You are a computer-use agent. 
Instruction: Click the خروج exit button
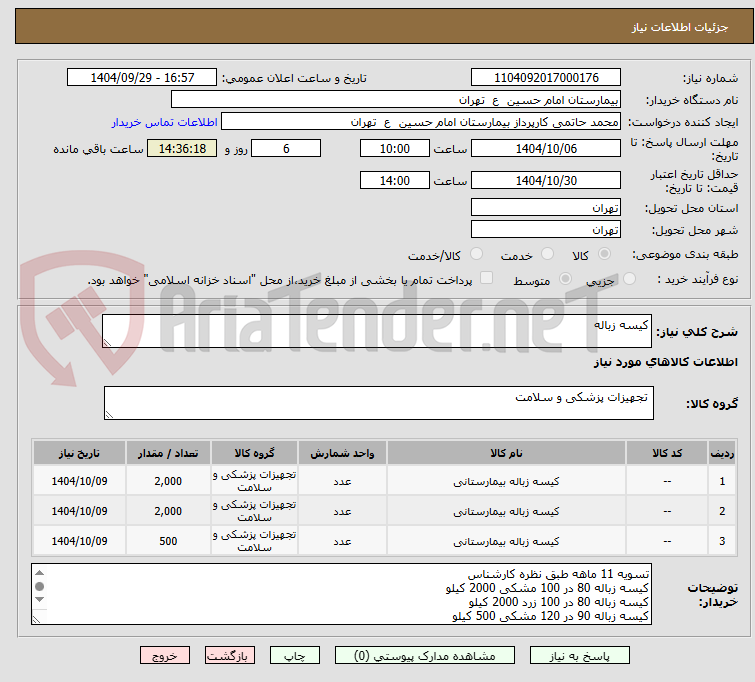(165, 656)
